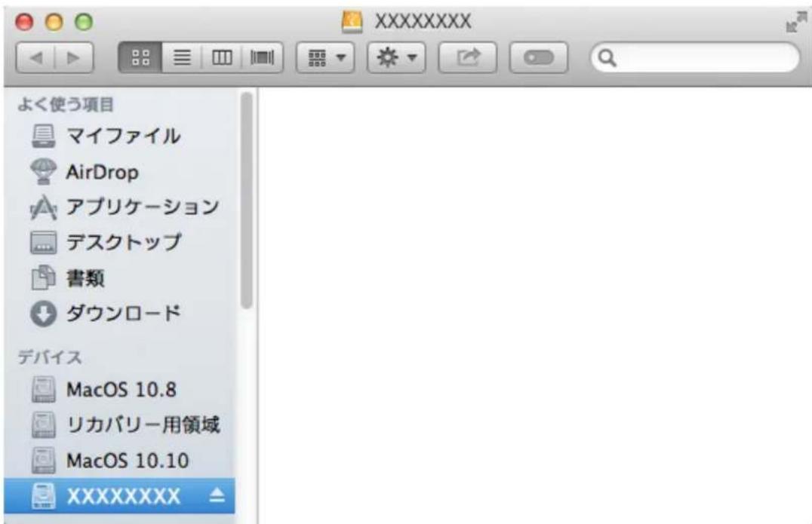Open the gear action menu

[396, 57]
